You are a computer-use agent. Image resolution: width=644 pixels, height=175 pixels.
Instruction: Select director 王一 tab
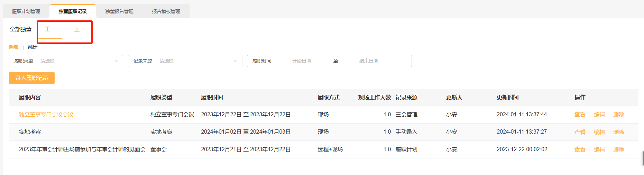pos(80,29)
